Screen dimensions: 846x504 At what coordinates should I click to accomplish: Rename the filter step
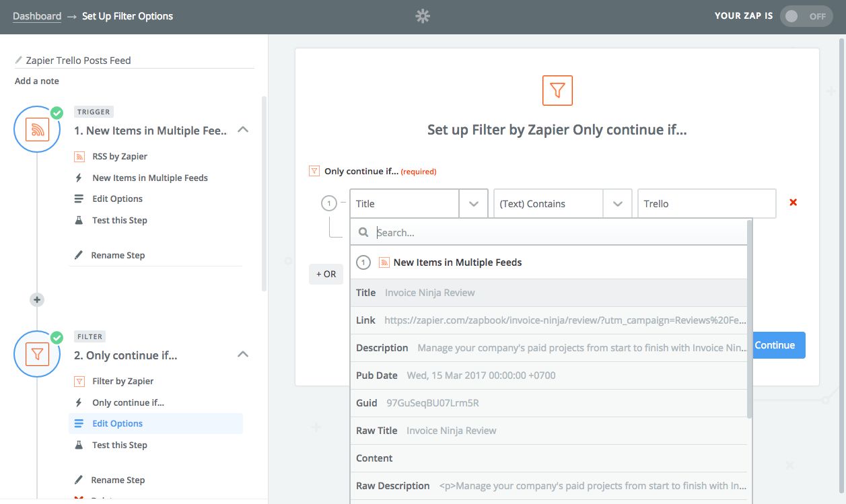click(118, 480)
